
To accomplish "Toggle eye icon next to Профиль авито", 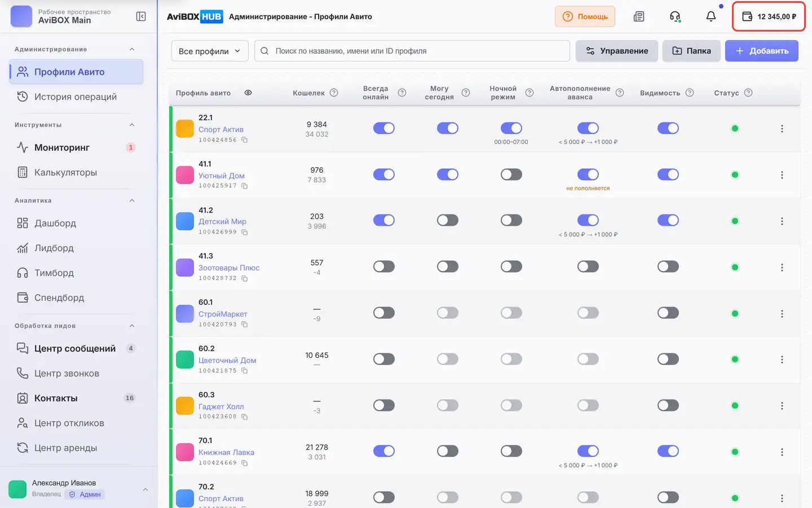I will 248,93.
